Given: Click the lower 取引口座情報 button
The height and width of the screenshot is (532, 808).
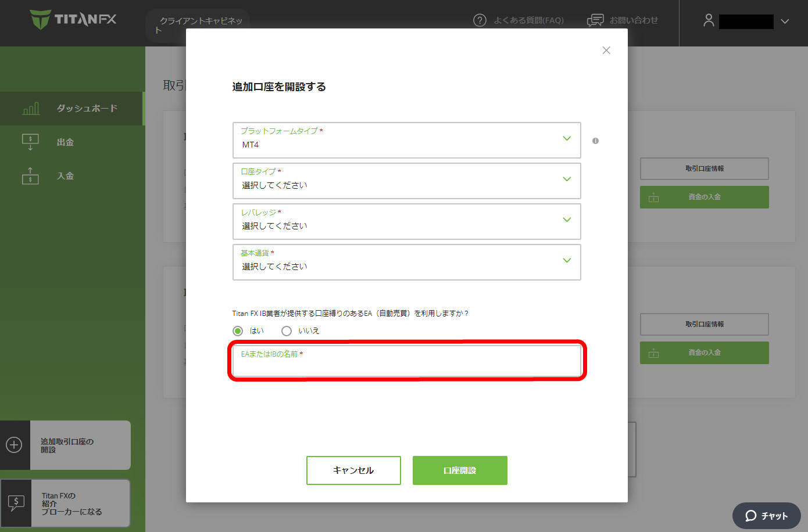Looking at the screenshot, I should coord(705,324).
